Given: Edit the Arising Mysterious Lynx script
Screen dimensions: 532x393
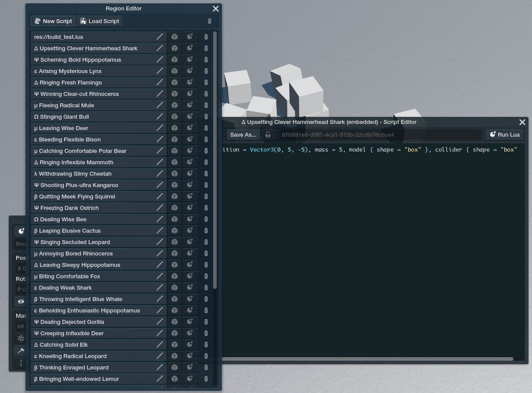Looking at the screenshot, I should click(x=160, y=71).
